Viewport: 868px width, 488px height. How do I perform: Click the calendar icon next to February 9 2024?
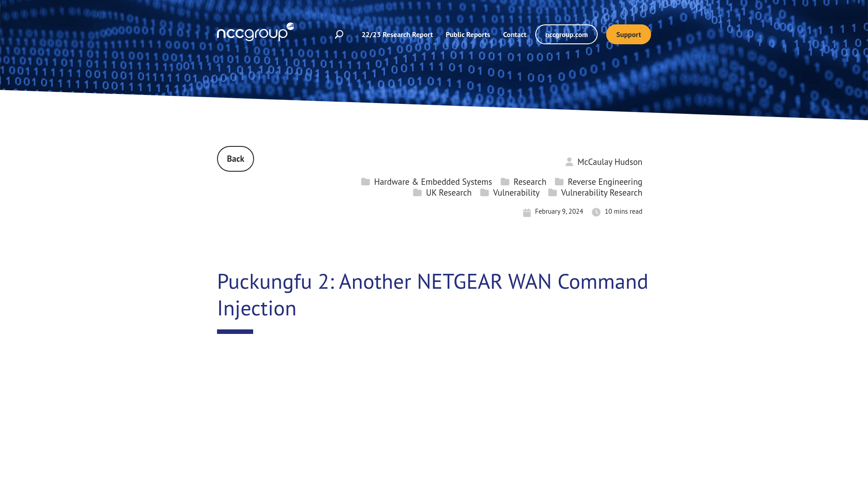[526, 211]
